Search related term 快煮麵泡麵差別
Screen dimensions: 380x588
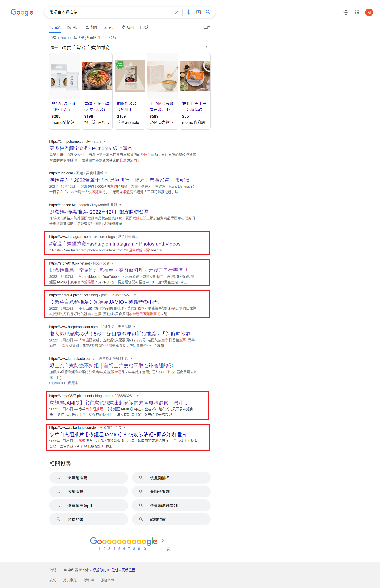click(171, 505)
